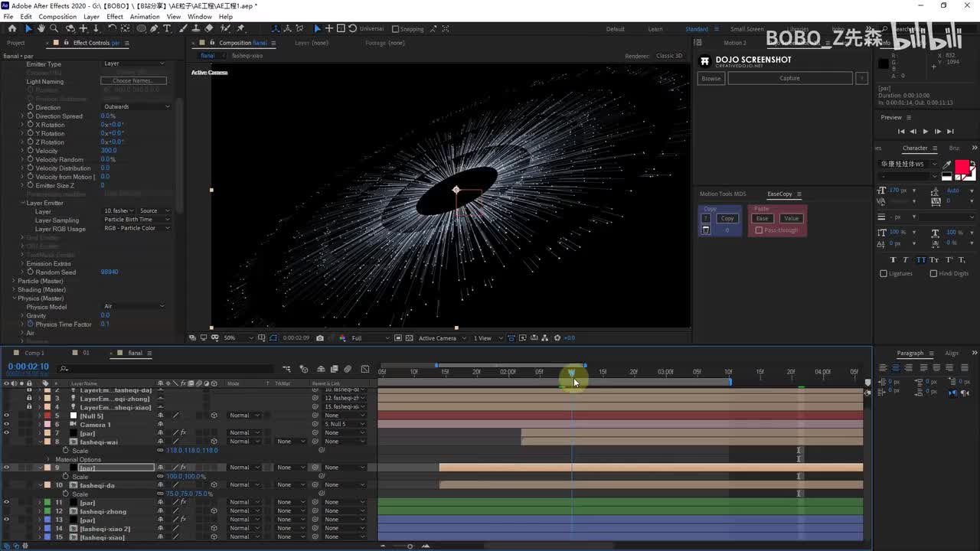980x551 pixels.
Task: Enable the Snapping checkbox
Action: pos(395,29)
